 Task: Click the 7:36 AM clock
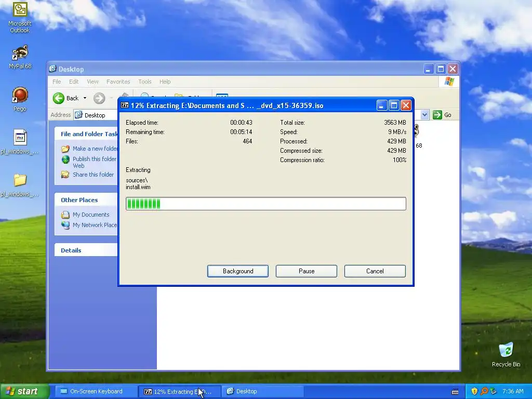click(513, 391)
